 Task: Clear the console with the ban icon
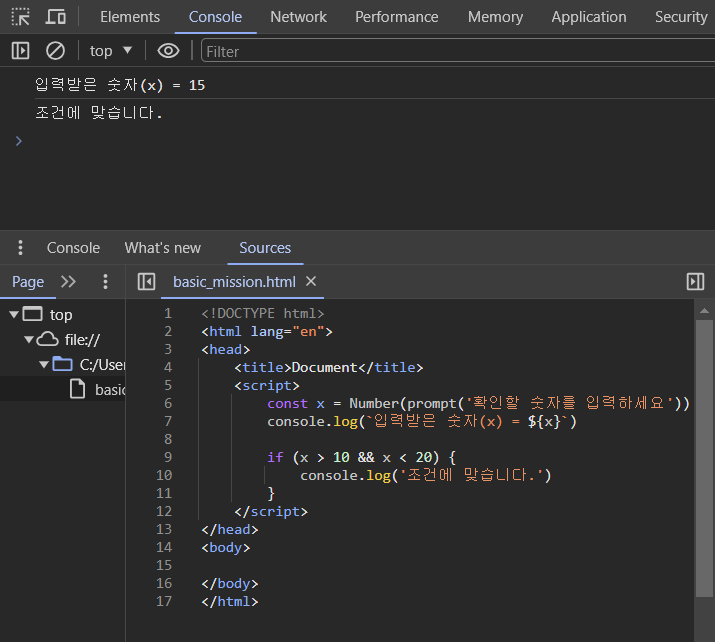click(x=56, y=51)
